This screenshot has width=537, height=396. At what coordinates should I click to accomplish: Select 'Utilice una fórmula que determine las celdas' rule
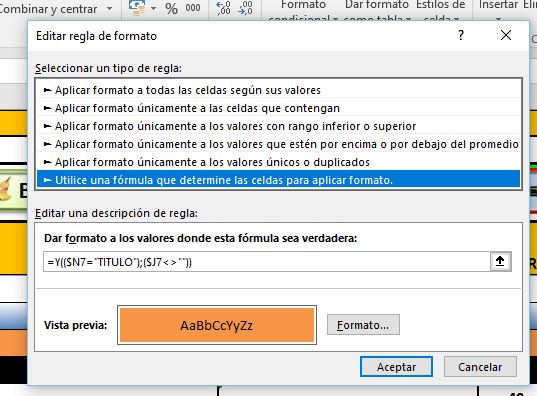tap(278, 180)
